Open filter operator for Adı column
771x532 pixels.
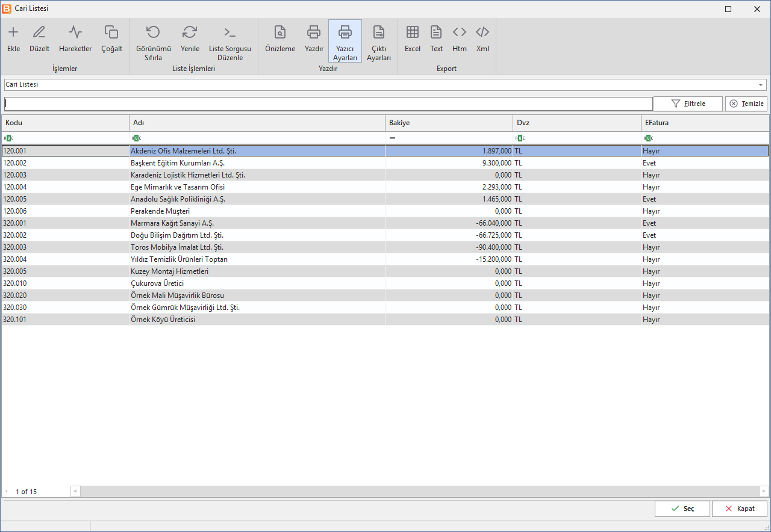[x=136, y=138]
